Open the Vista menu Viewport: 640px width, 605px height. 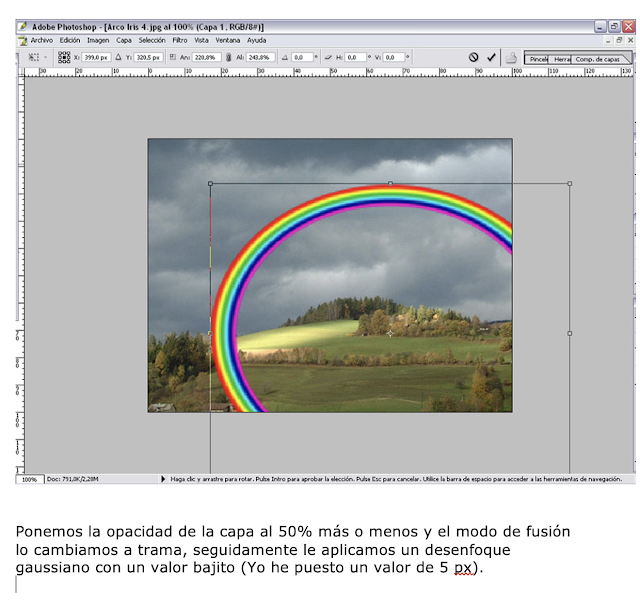click(x=201, y=40)
